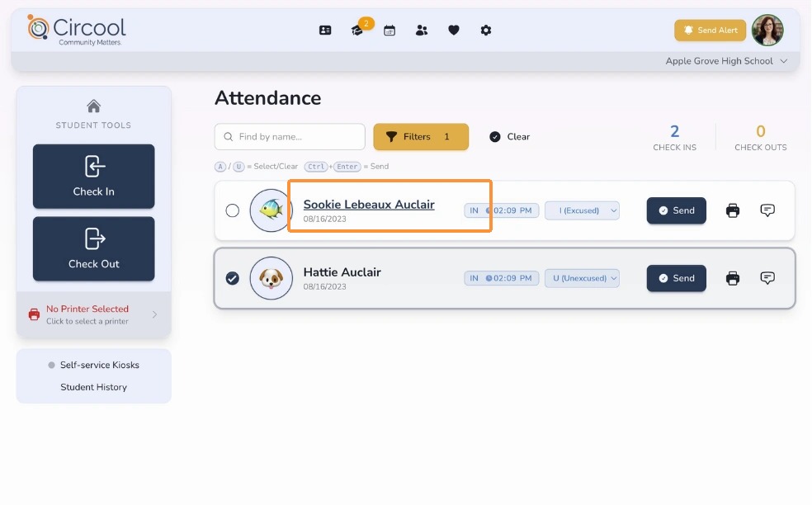
Task: Expand the U (Unexcused) status dropdown
Action: (x=582, y=278)
